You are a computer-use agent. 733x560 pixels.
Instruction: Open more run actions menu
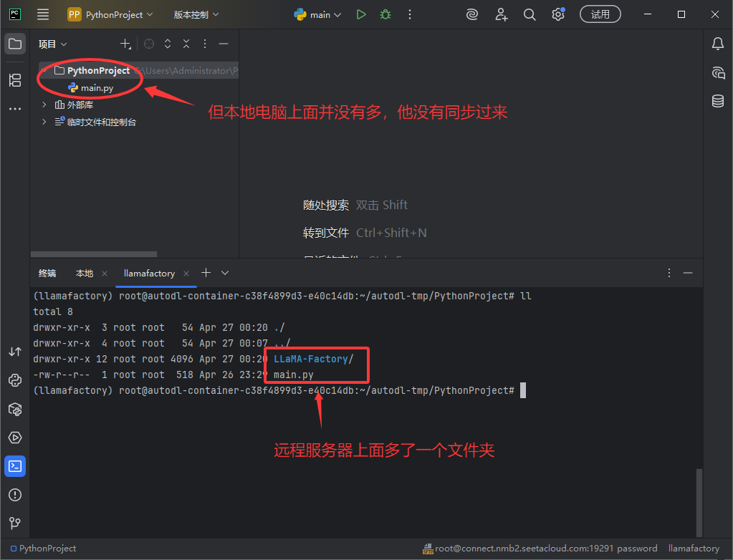[410, 14]
